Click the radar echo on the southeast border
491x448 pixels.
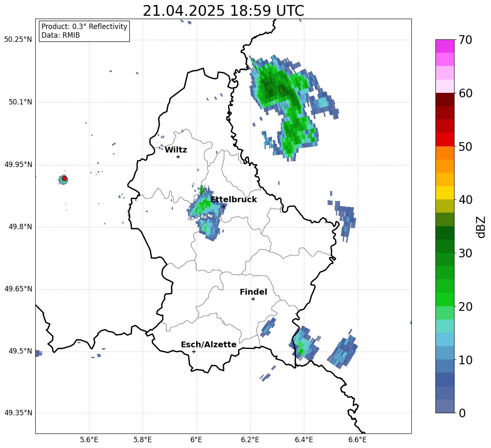pyautogui.click(x=303, y=344)
